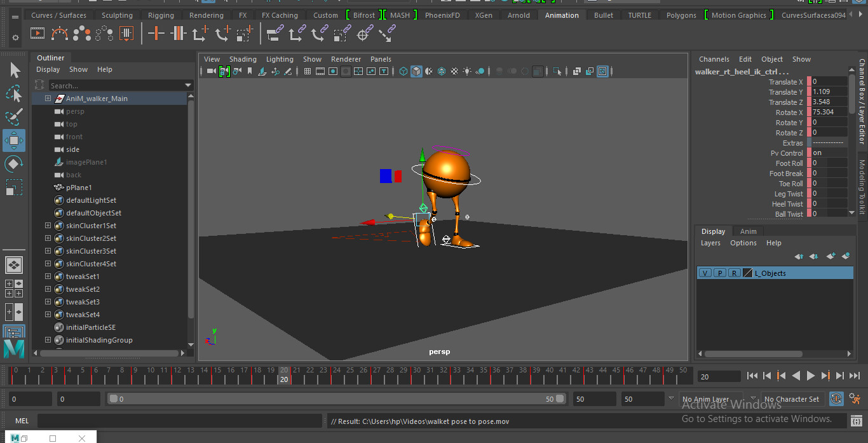Activate the Lasso select tool
Viewport: 868px width, 443px height.
(14, 94)
